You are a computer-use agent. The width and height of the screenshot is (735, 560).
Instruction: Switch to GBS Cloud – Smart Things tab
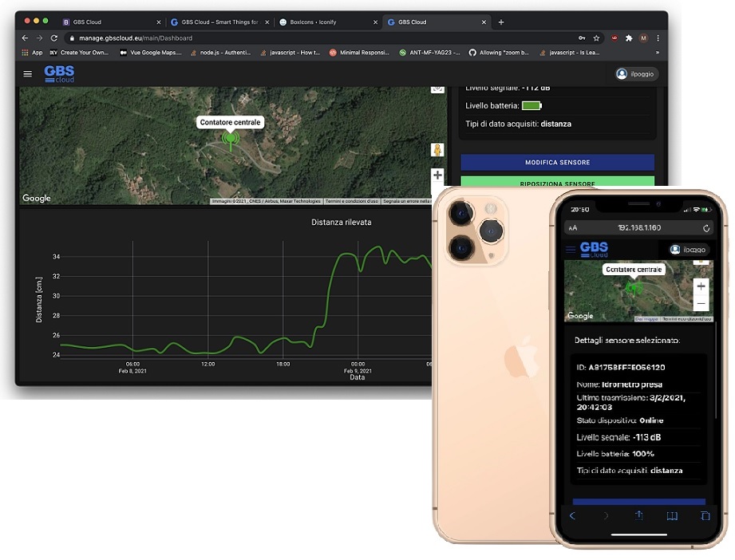tap(219, 22)
